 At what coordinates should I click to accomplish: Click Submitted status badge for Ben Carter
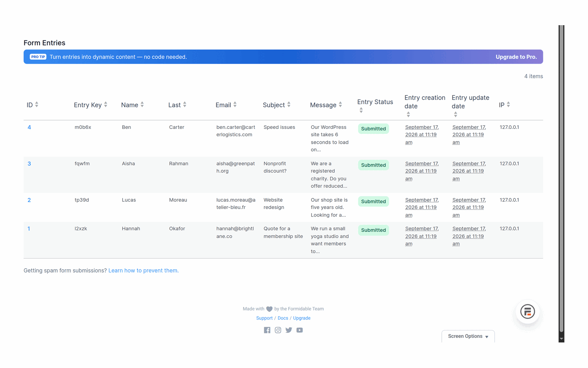pyautogui.click(x=373, y=129)
